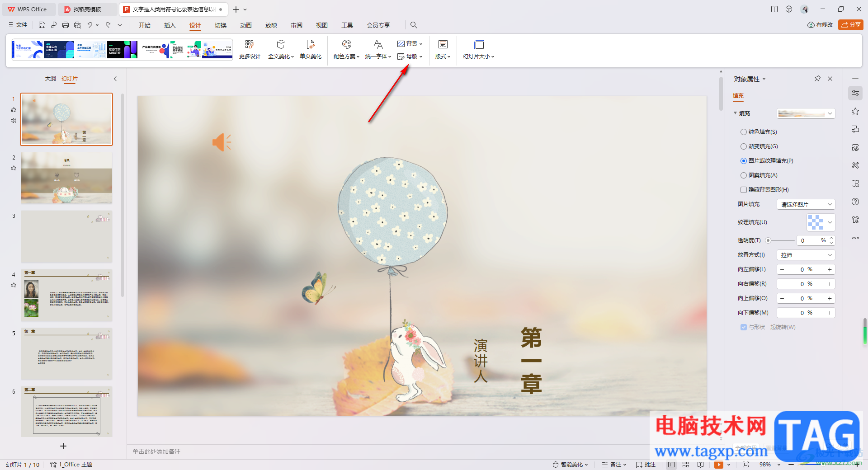Close the 对象属性 panel
Viewport: 868px width, 470px height.
click(830, 79)
